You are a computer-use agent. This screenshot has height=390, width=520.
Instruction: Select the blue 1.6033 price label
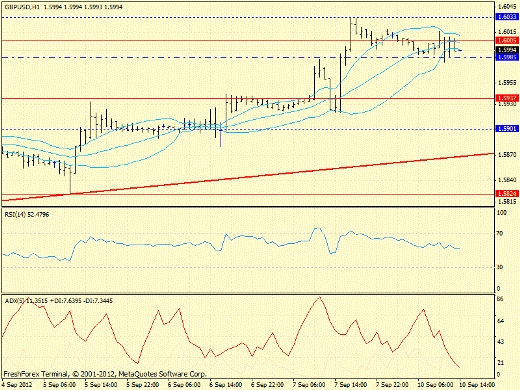(507, 17)
